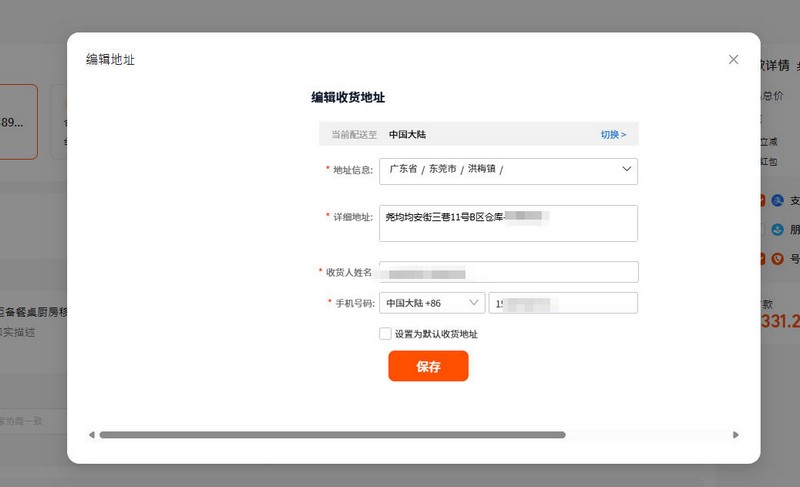Select the orange-outlined address card behind the dialog

point(18,122)
